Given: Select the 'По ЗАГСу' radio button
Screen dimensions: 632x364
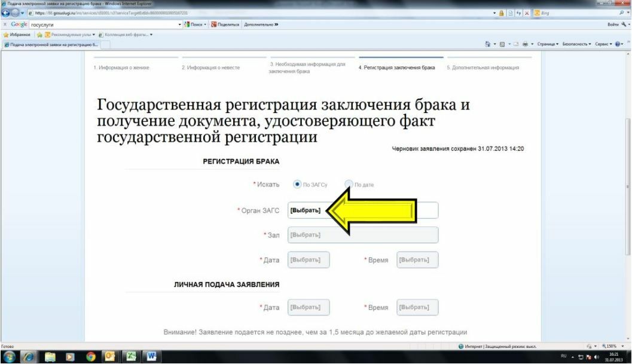Looking at the screenshot, I should pyautogui.click(x=297, y=184).
